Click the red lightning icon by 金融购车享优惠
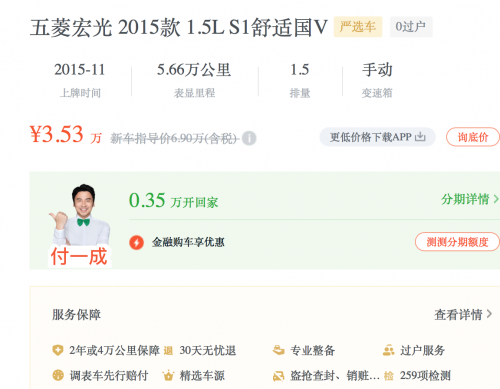 point(136,242)
